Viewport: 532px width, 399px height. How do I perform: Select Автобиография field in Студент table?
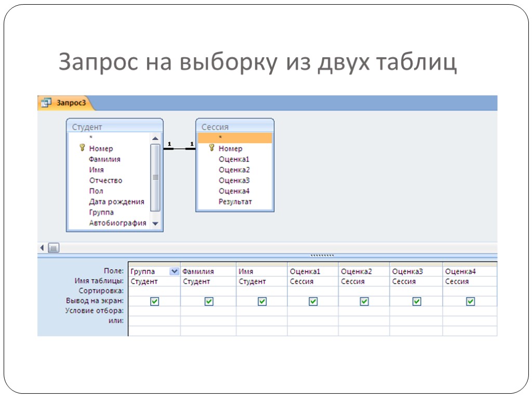tap(117, 223)
